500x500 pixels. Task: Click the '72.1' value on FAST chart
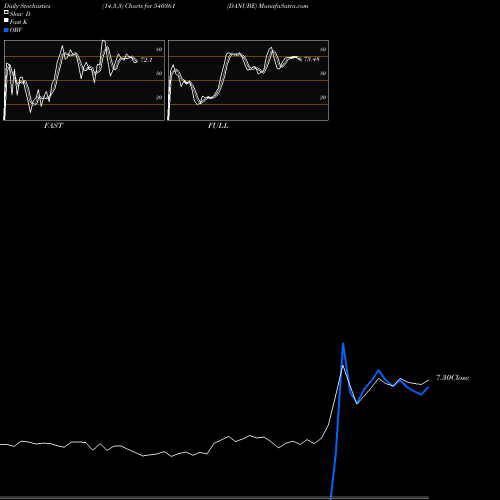[146, 60]
